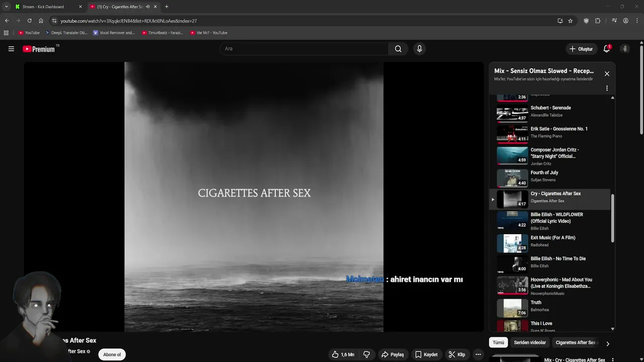The height and width of the screenshot is (362, 644).
Task: Select the Tümü filter chip
Action: pos(498,342)
